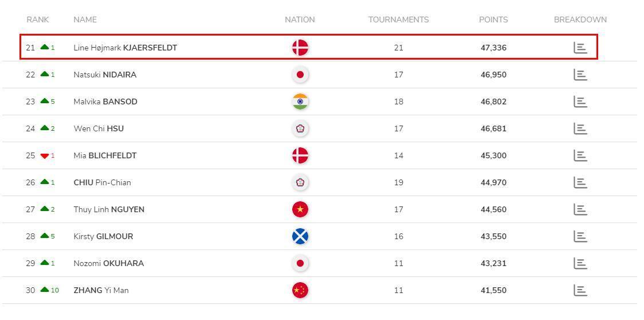Viewport: 644px width, 320px height.
Task: Sort by the Tournaments column header
Action: [x=398, y=19]
